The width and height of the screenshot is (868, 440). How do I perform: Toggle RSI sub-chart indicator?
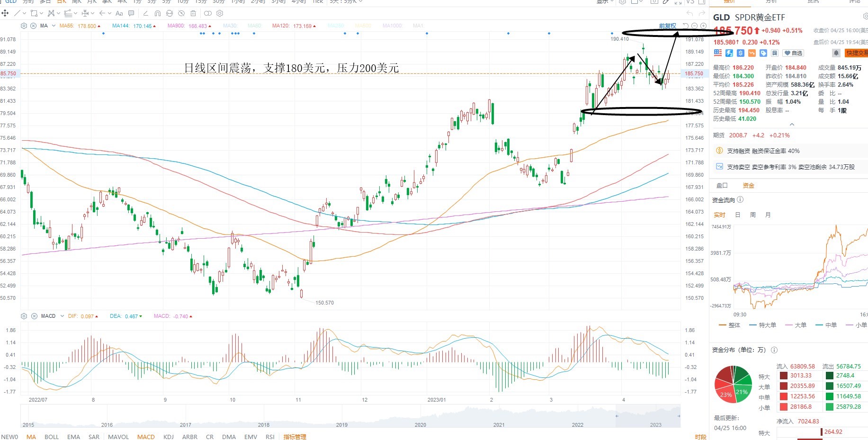pyautogui.click(x=270, y=437)
